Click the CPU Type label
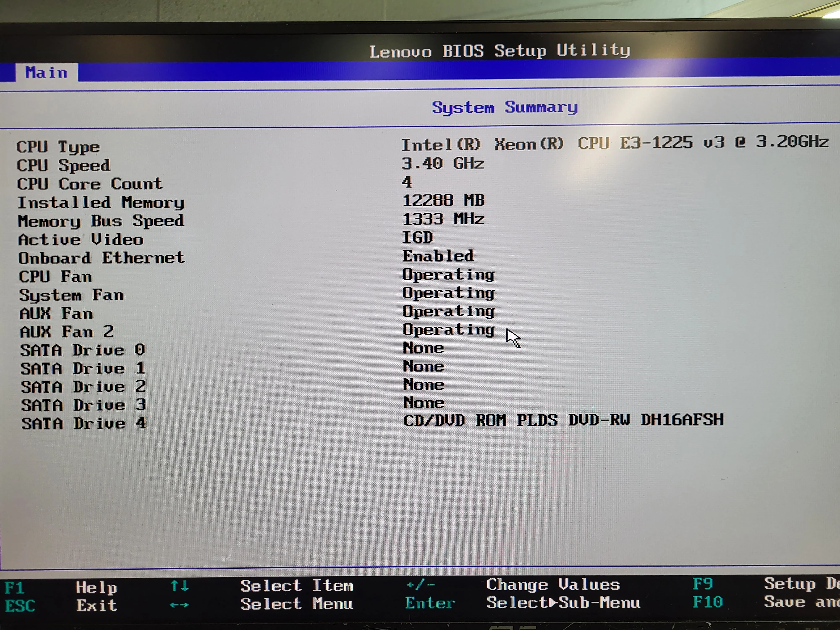This screenshot has height=630, width=840. (x=58, y=147)
